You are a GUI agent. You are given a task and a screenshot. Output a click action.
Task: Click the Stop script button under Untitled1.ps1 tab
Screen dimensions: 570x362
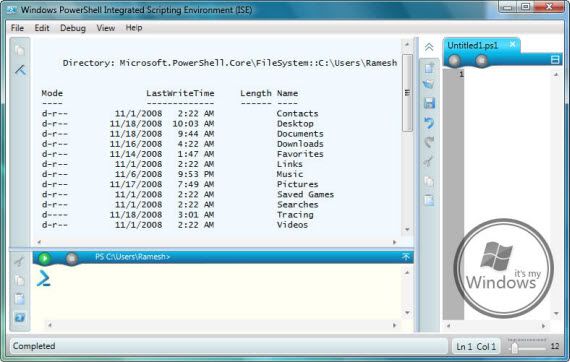pos(482,61)
